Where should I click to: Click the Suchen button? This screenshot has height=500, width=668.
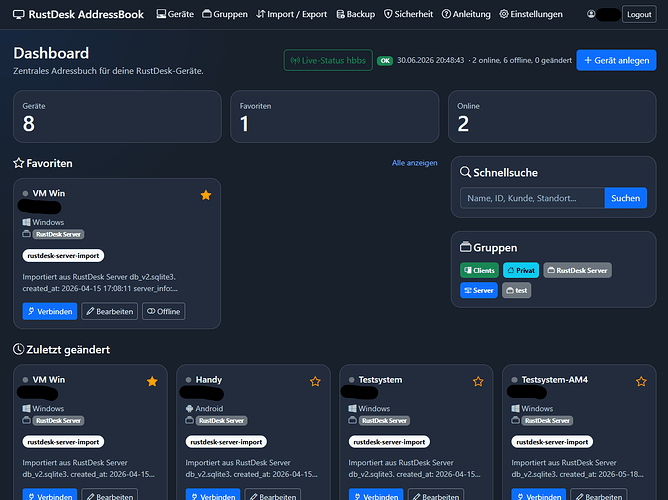pos(625,198)
